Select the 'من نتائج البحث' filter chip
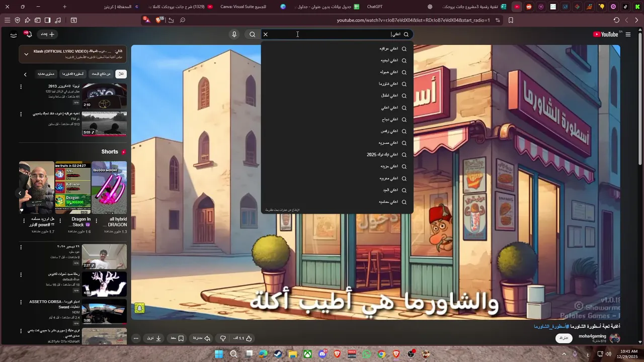This screenshot has width=644, height=362. 101,74
